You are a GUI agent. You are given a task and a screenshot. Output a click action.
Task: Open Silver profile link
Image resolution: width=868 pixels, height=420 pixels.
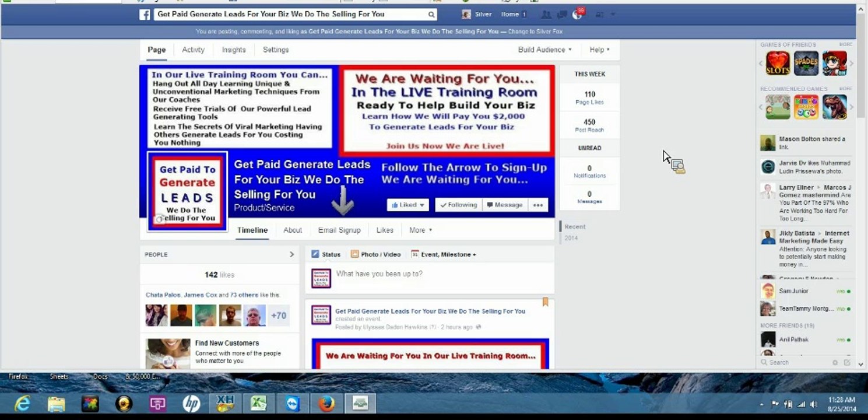(477, 15)
